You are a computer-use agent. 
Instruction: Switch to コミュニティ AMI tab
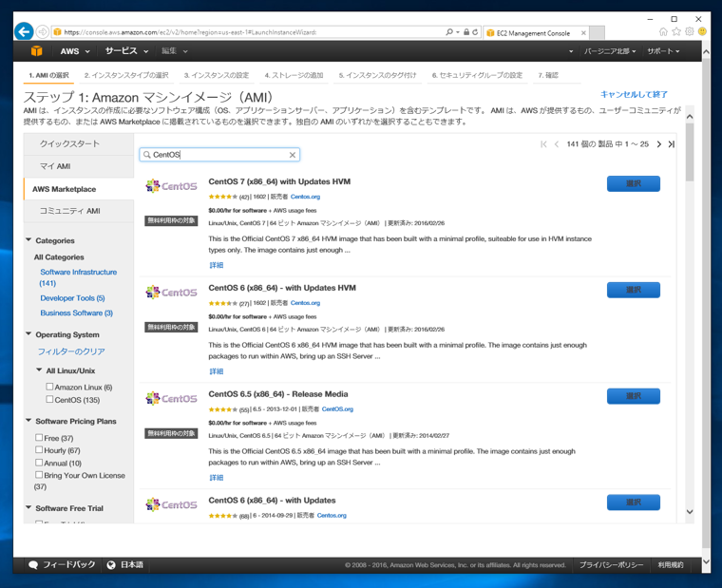point(79,211)
